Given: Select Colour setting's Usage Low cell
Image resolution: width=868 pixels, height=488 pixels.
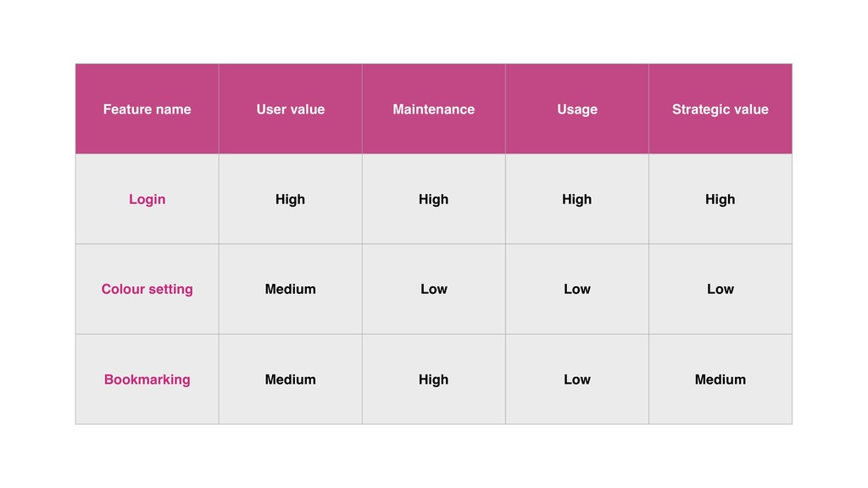Looking at the screenshot, I should (576, 289).
